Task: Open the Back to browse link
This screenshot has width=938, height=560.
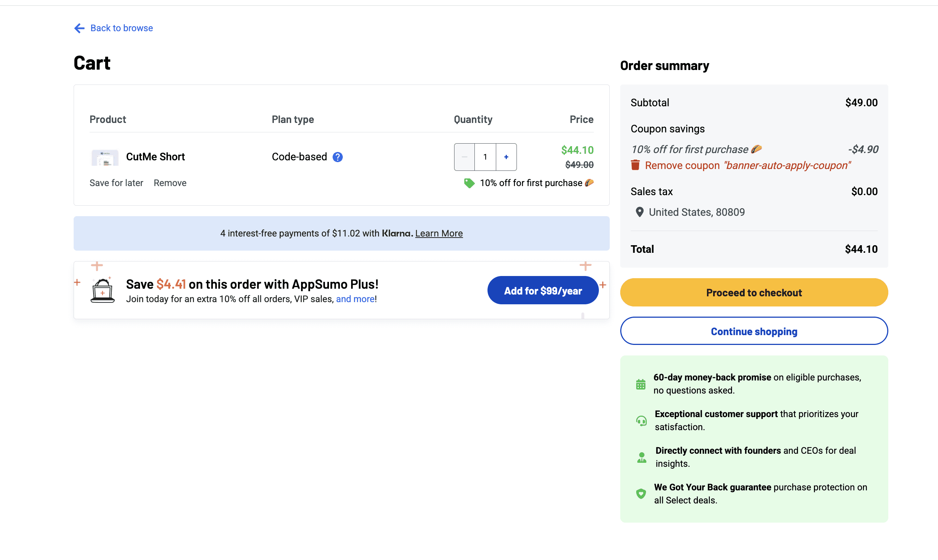Action: [122, 28]
